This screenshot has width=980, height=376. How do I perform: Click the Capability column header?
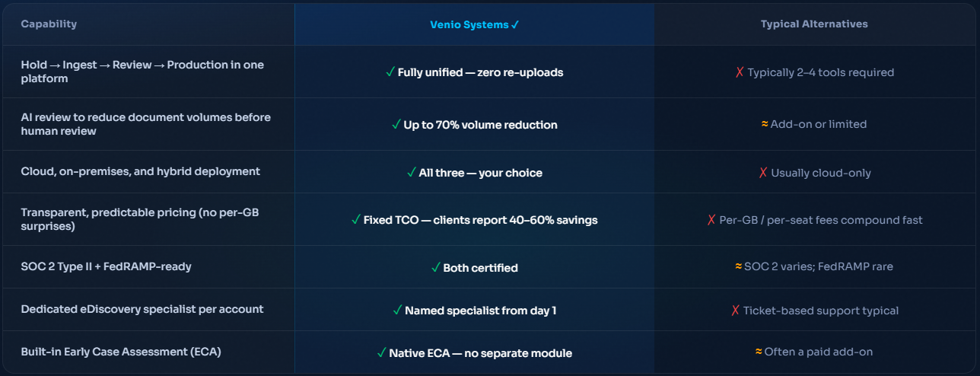(49, 24)
